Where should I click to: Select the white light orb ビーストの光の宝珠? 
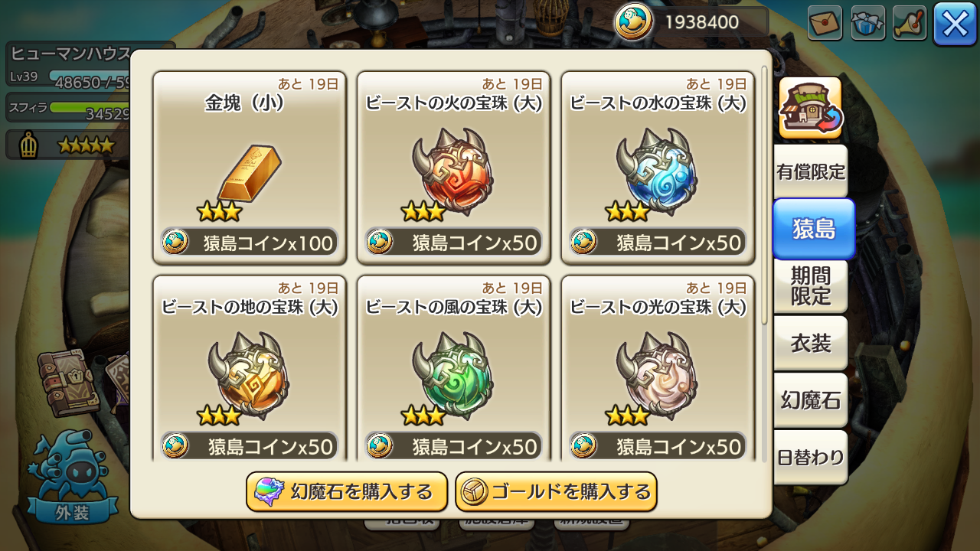coord(658,369)
